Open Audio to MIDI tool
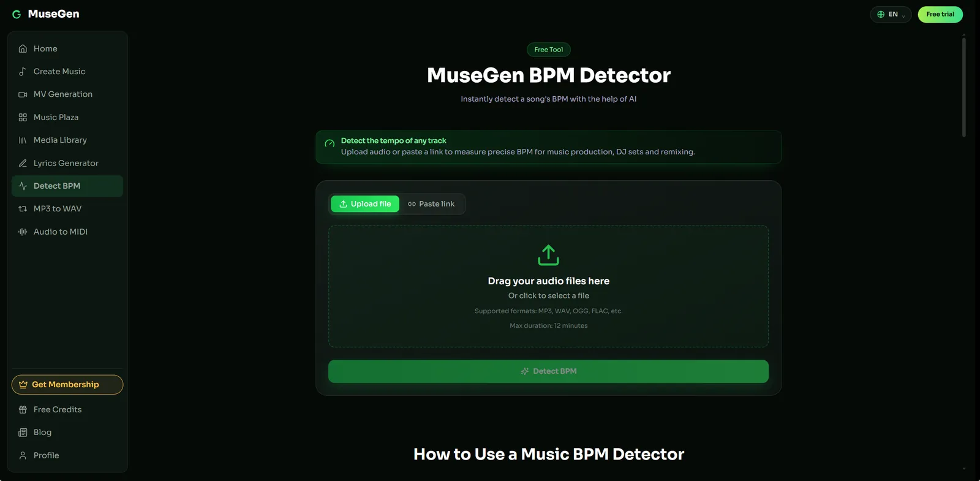980x481 pixels. pos(67,232)
